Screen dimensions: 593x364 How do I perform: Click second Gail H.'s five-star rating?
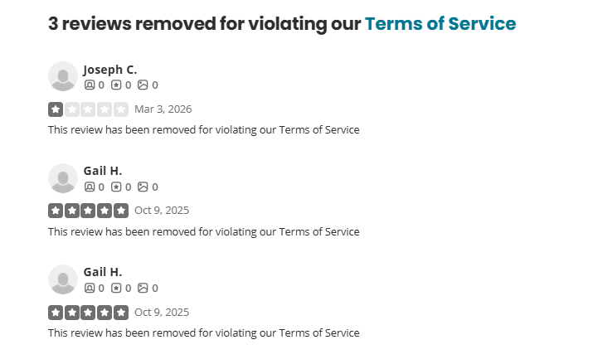point(88,313)
